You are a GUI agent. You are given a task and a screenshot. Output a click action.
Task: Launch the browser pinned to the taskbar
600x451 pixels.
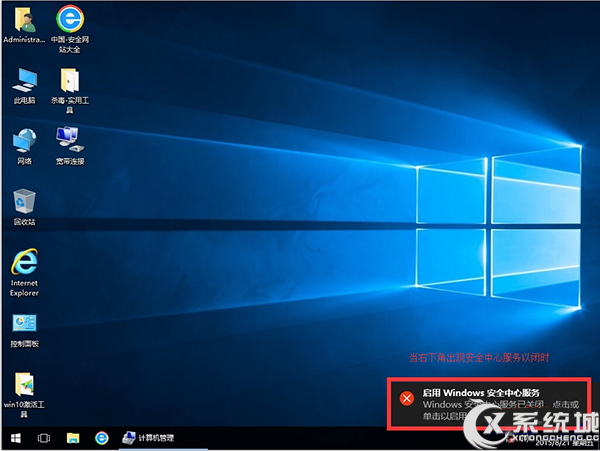coord(101,438)
